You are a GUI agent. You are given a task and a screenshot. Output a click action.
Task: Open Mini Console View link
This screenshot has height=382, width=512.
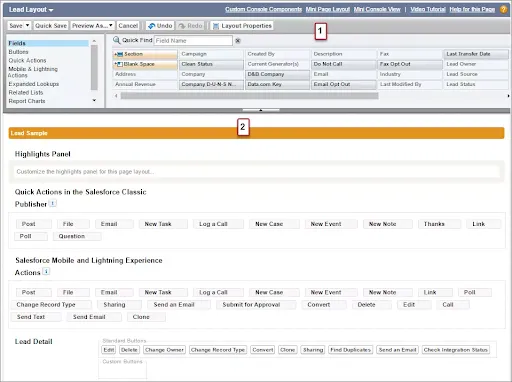pyautogui.click(x=377, y=9)
